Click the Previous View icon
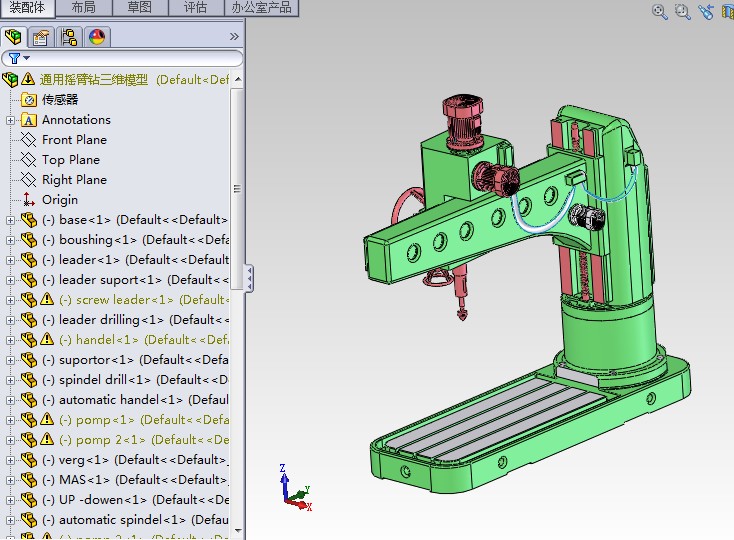734x540 pixels. pyautogui.click(x=707, y=12)
